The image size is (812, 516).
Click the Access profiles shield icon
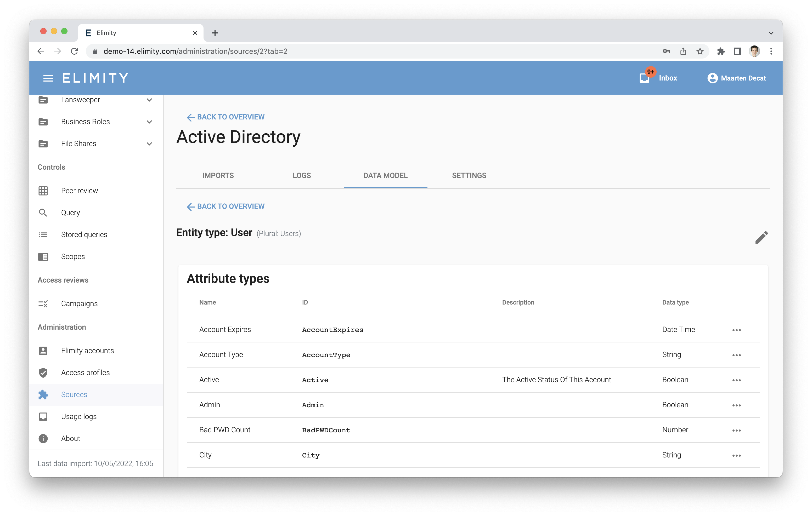pos(43,373)
